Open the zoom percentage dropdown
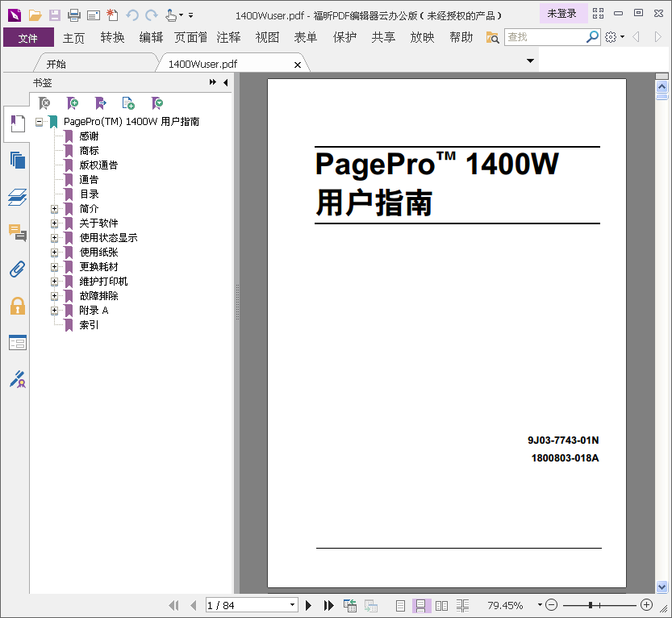Screen dimensions: 672x618 pyautogui.click(x=540, y=605)
